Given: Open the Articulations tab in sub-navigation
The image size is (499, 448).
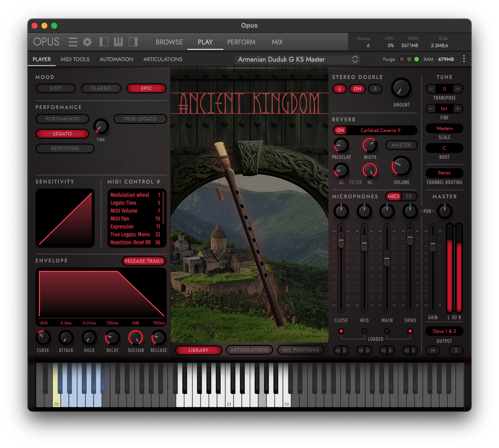Looking at the screenshot, I should 163,59.
